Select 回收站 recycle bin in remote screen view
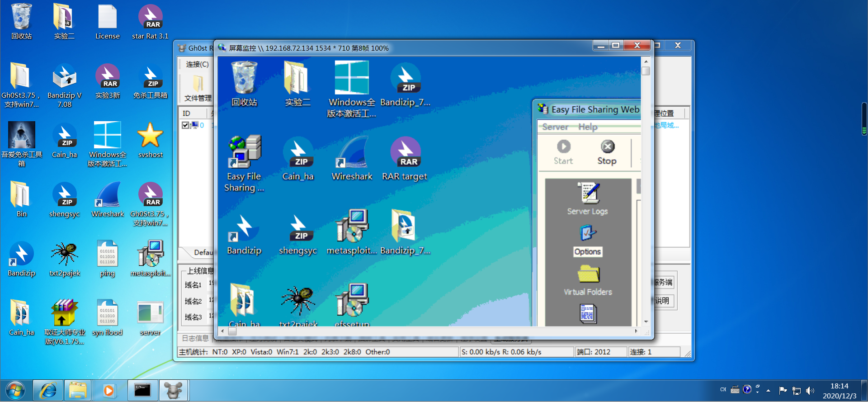Screen dimensions: 868x402 click(x=244, y=84)
